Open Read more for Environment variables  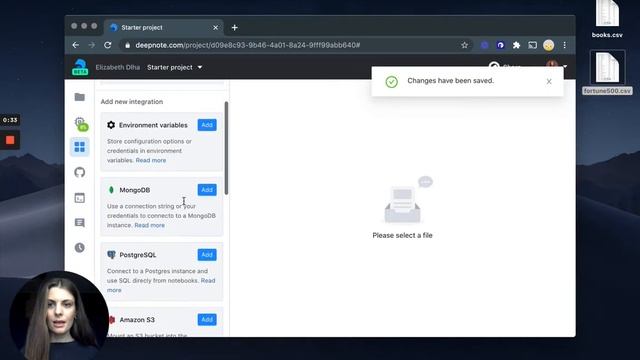coord(151,160)
